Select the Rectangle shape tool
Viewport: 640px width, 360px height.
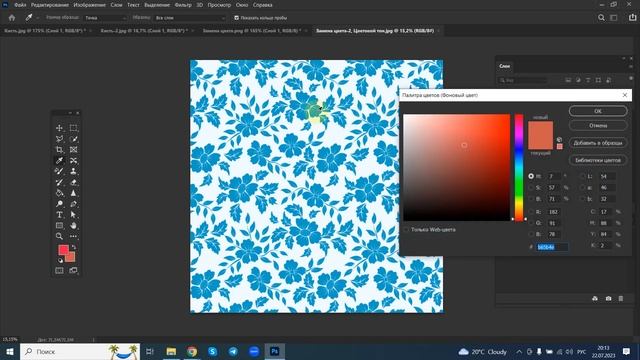(59, 225)
